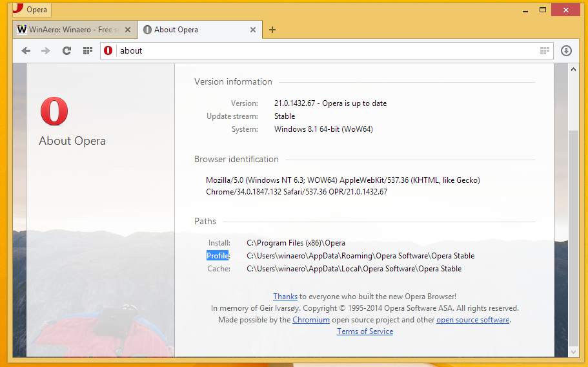The width and height of the screenshot is (588, 367).
Task: Click the vertical scrollbar thumb
Action: 573,238
